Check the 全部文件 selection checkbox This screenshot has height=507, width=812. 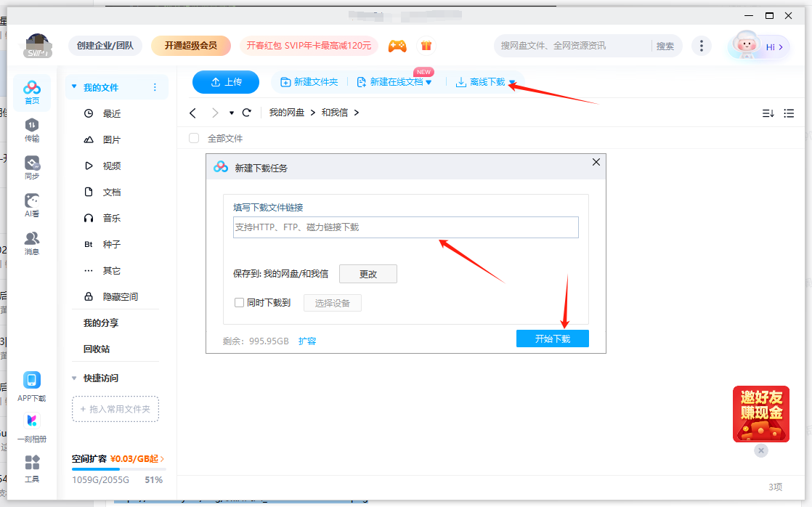tap(193, 138)
